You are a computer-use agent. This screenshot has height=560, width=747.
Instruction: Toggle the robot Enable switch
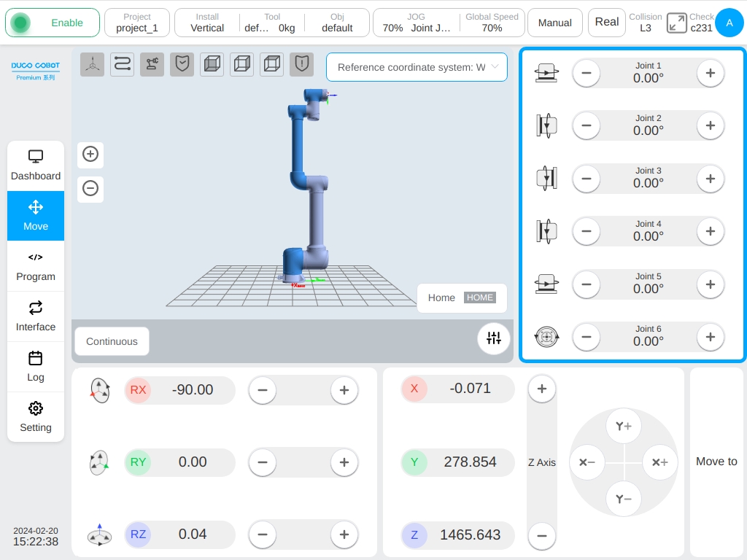click(53, 23)
